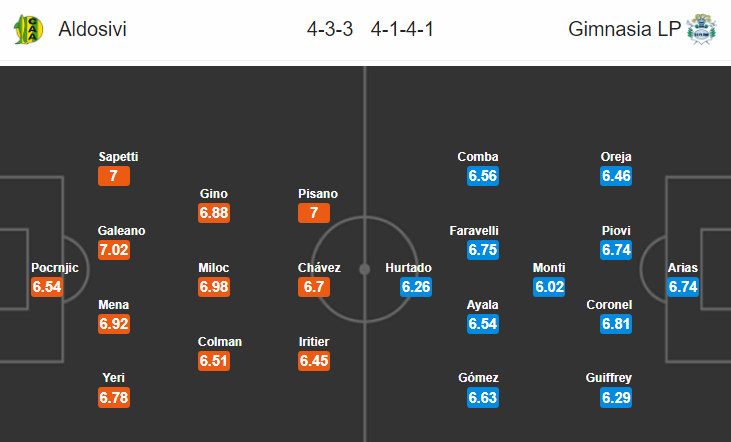
Task: Click Arias's 6.74 goalkeeper rating badge
Action: 683,287
